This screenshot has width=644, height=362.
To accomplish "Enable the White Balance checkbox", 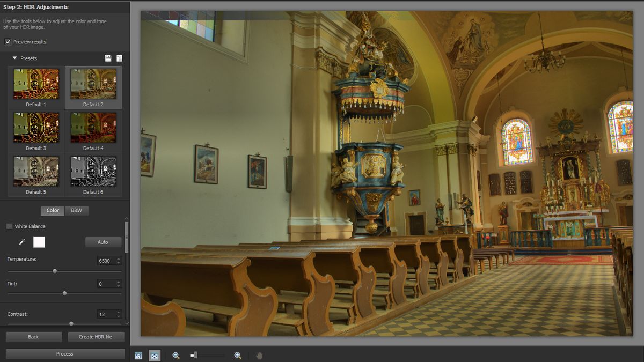I will (x=9, y=226).
